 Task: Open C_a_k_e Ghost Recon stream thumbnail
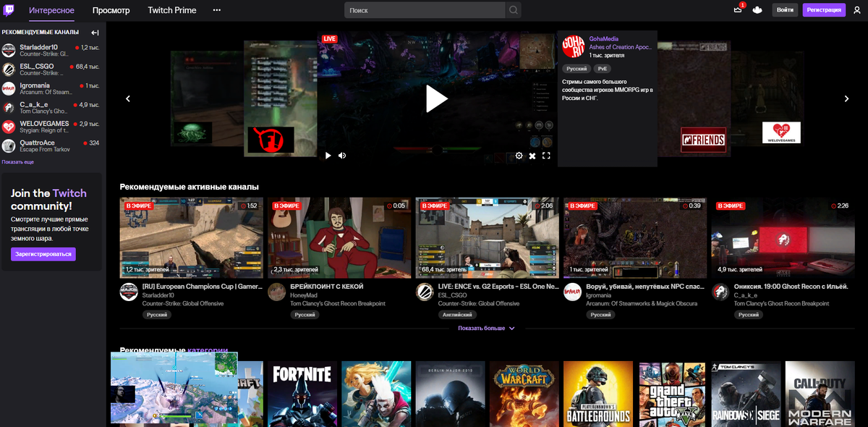(x=782, y=238)
